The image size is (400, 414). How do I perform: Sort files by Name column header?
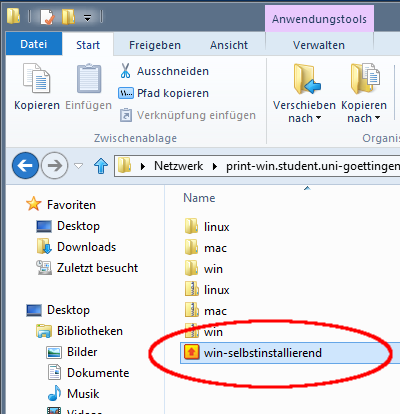point(199,198)
